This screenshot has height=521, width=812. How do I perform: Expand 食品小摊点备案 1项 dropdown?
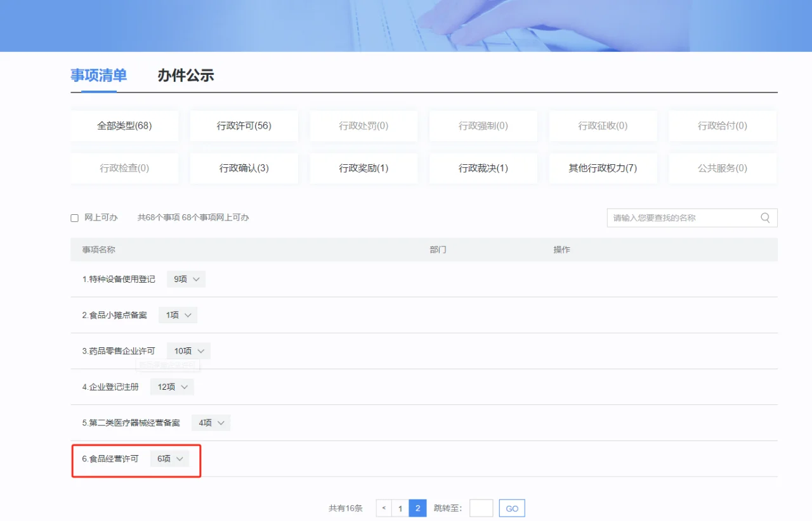click(x=178, y=315)
